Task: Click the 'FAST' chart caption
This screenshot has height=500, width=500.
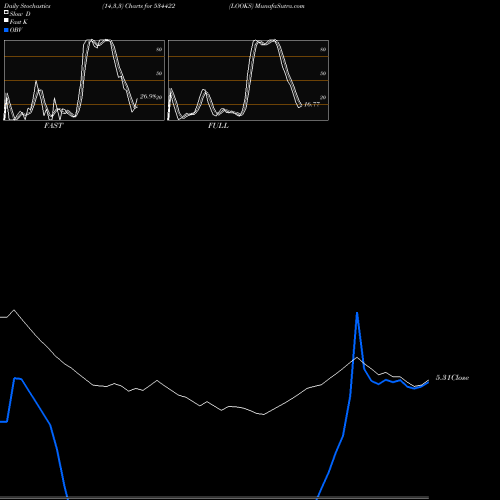Action: click(x=53, y=126)
